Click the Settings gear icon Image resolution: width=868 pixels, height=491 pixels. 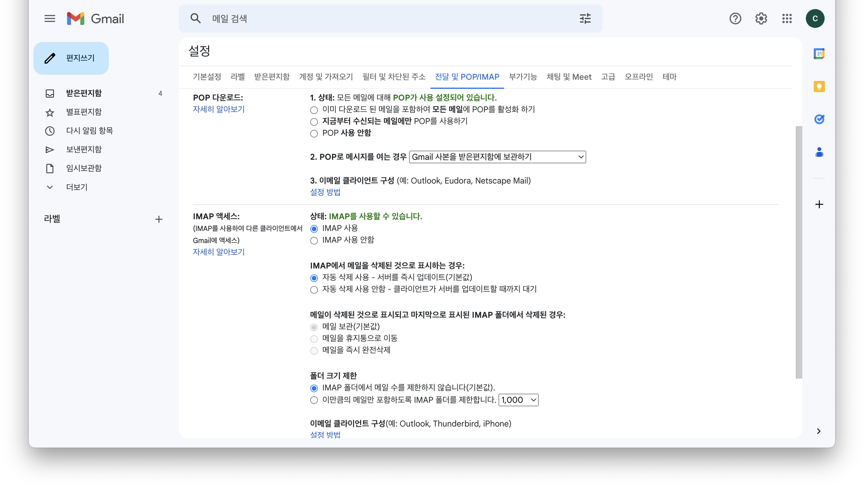point(761,18)
